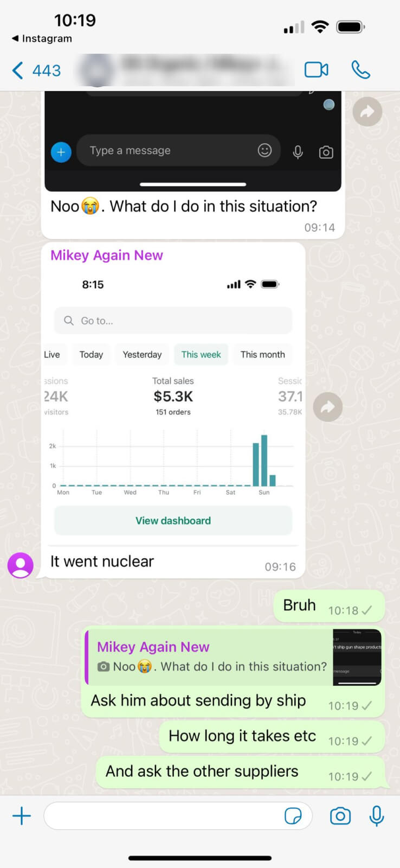Forward the top screenshot message
Image resolution: width=400 pixels, height=868 pixels.
point(367,112)
